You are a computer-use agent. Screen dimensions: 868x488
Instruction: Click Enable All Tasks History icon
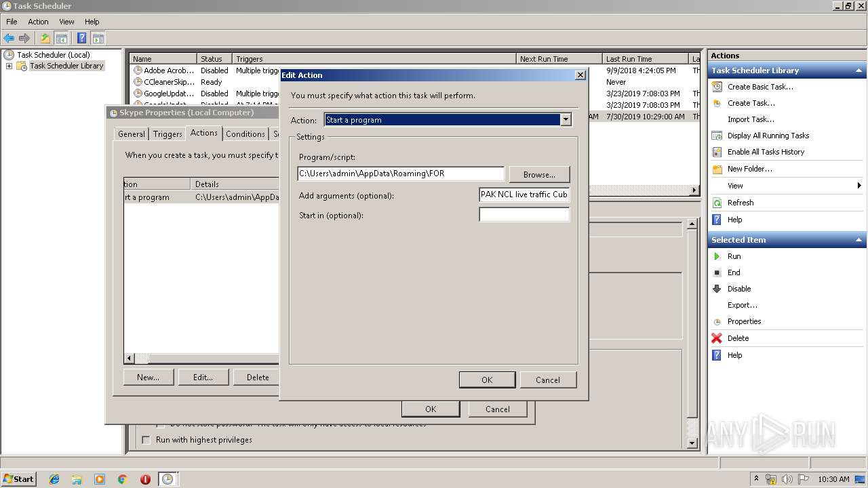click(x=717, y=152)
